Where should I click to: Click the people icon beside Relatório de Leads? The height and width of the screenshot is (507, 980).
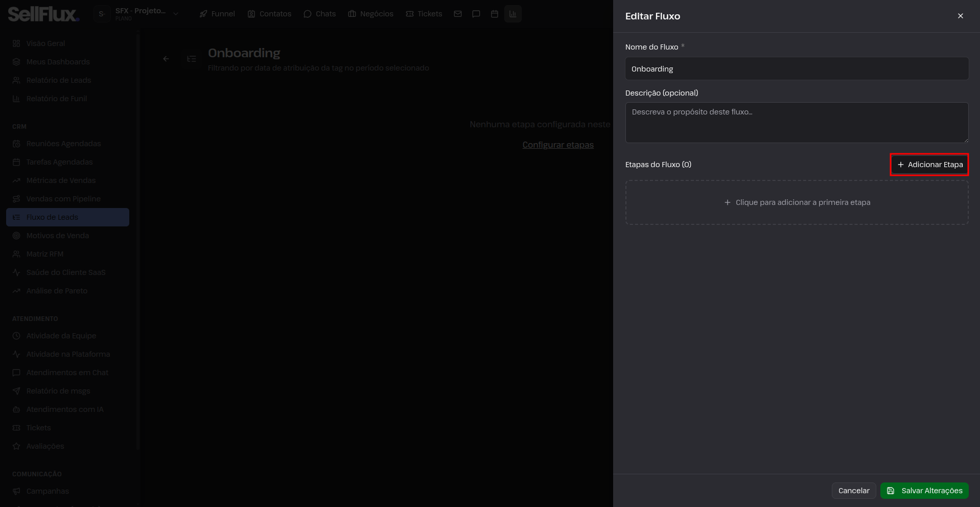pos(16,80)
